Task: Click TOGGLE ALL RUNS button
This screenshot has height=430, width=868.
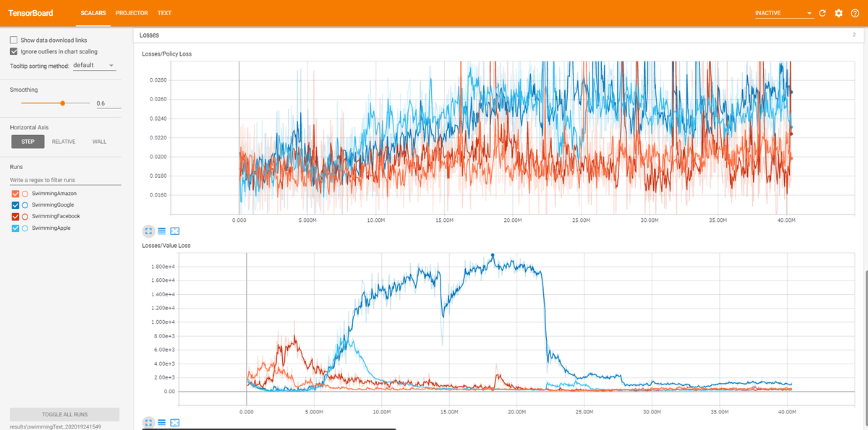Action: pos(65,414)
